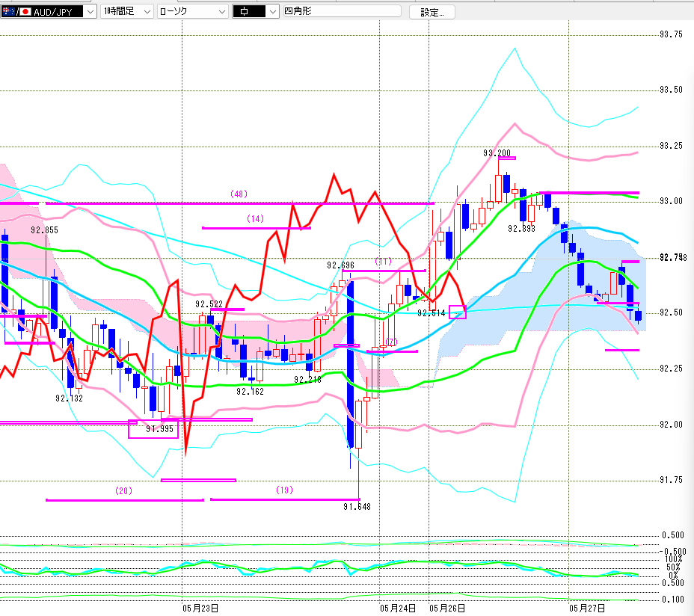
Task: Open the 設定... settings button
Action: (x=432, y=12)
